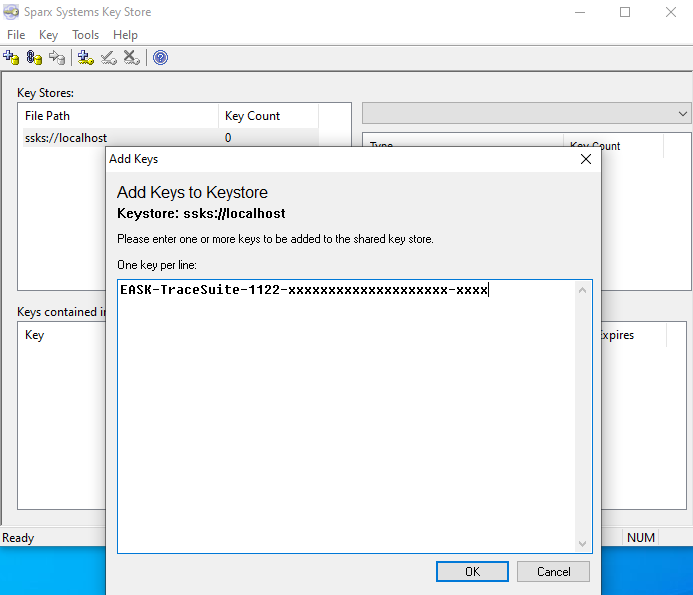Screen dimensions: 693x595
Task: Close the Sparx Systems Key Store window
Action: (x=670, y=12)
